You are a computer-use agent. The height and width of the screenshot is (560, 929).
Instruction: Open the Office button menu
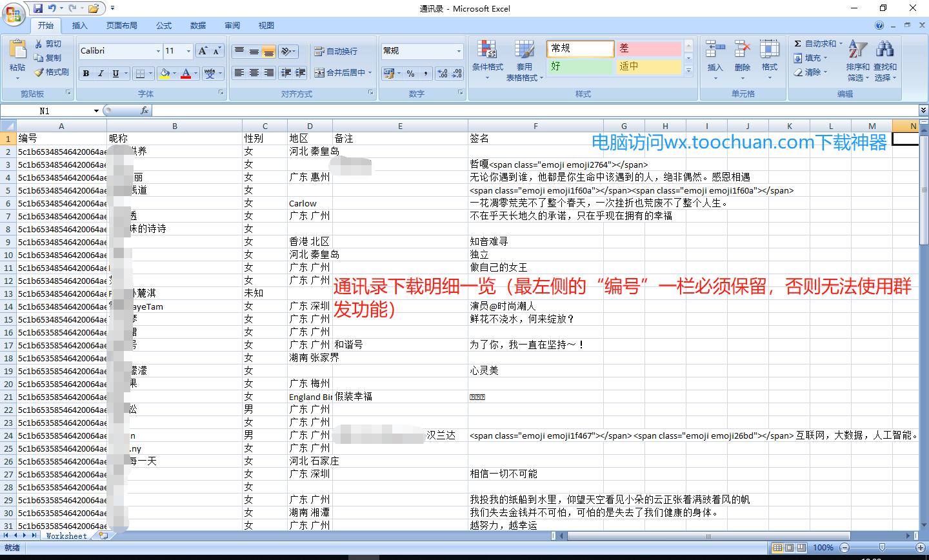point(14,14)
